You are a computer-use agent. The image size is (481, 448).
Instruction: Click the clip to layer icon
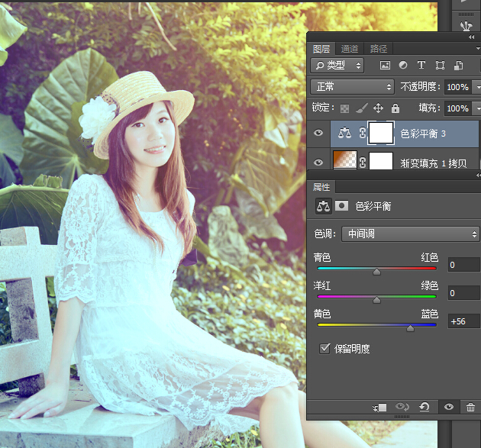point(380,408)
